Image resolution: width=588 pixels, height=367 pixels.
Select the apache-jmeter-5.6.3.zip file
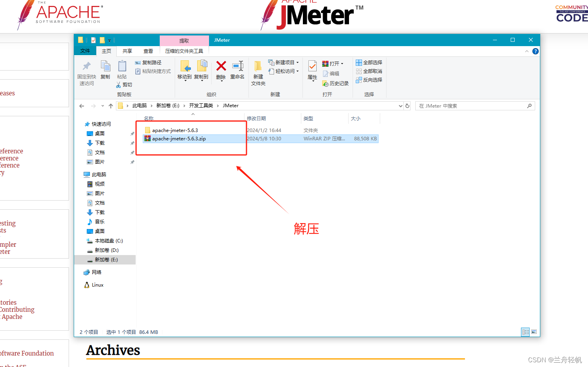pos(261,139)
